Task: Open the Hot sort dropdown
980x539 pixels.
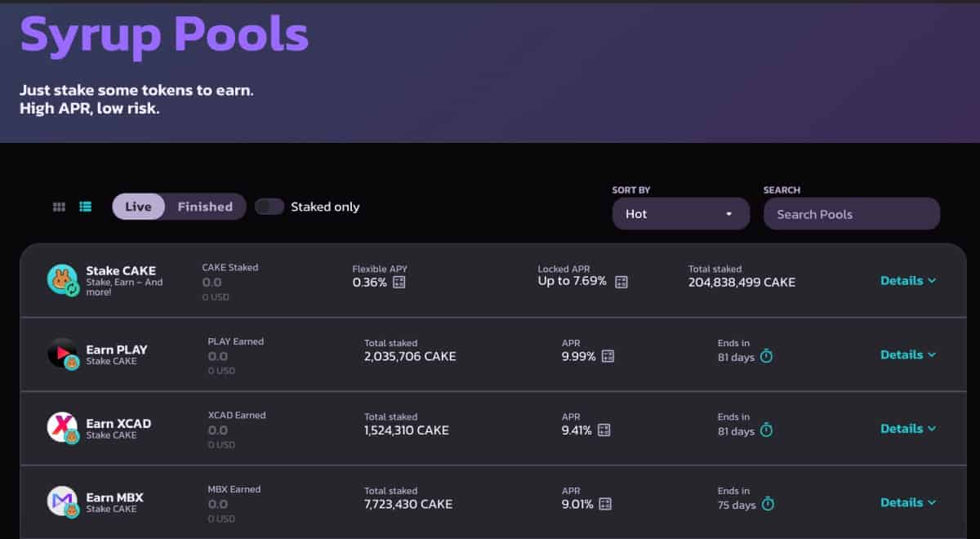Action: coord(681,213)
